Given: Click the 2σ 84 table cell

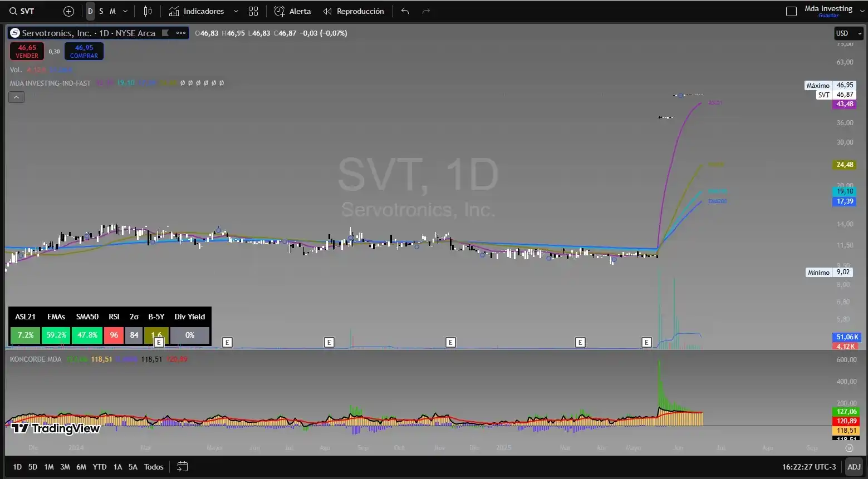Looking at the screenshot, I should [134, 335].
